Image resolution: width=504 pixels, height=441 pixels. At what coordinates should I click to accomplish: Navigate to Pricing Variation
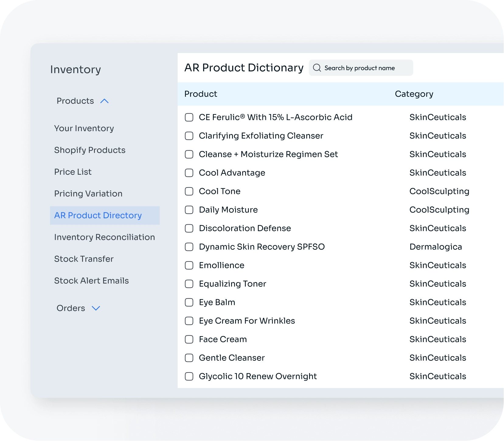click(x=88, y=194)
